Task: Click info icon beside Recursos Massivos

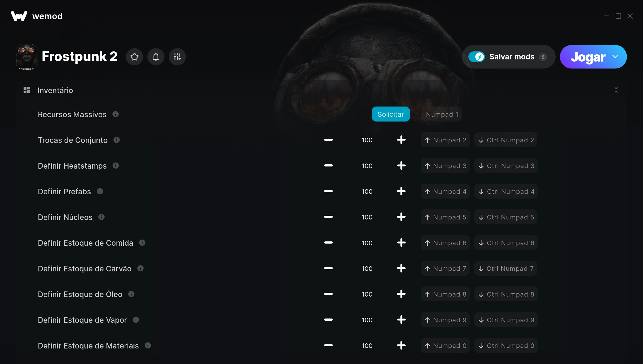Action: pyautogui.click(x=115, y=114)
